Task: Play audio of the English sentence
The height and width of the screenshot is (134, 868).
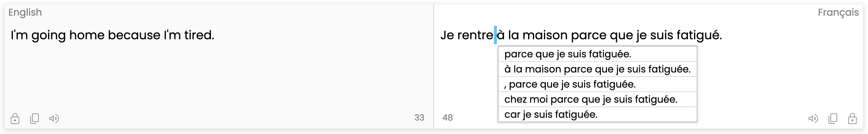Action: coord(54,118)
